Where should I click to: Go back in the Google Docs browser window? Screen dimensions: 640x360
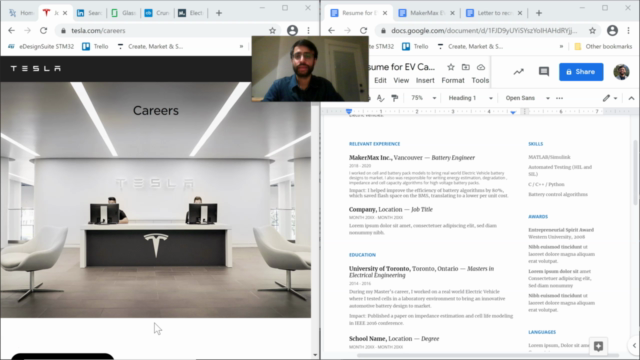[x=331, y=31]
